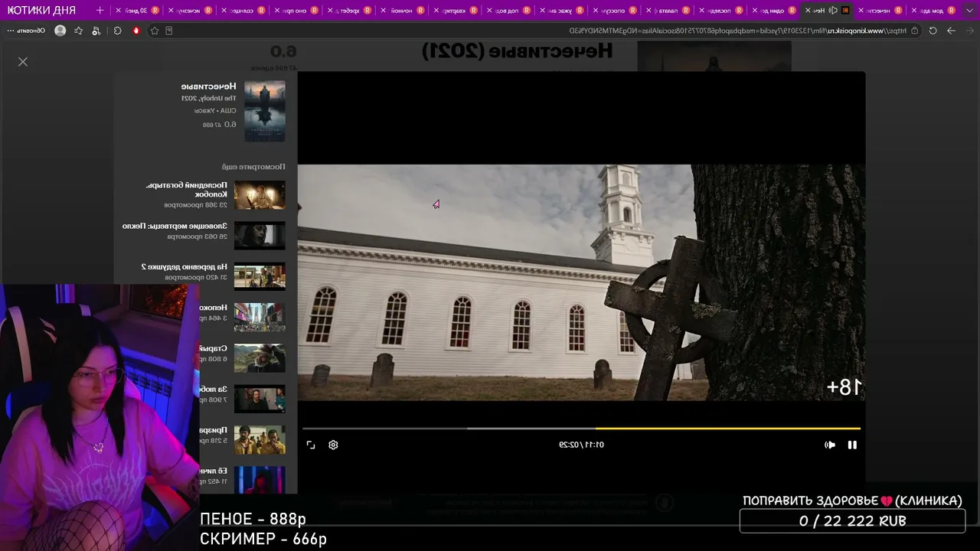Open the city street trailer thumbnail
Screen dimensions: 980x551
260,318
